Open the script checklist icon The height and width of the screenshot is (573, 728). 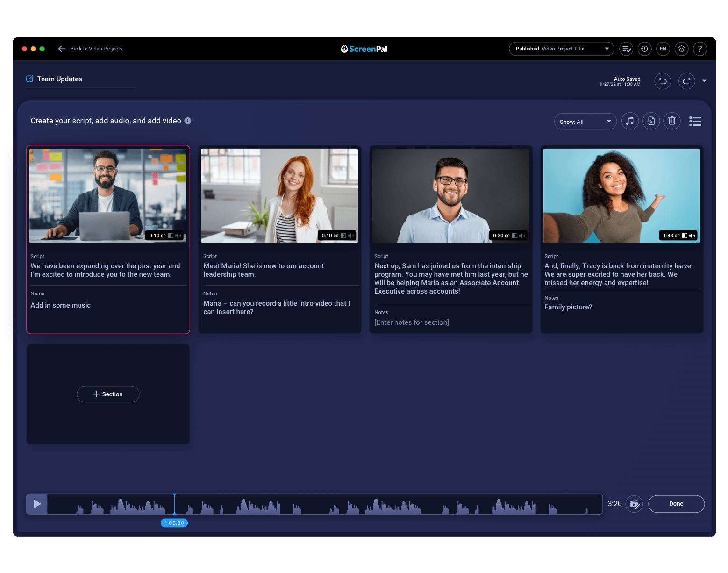pos(626,49)
